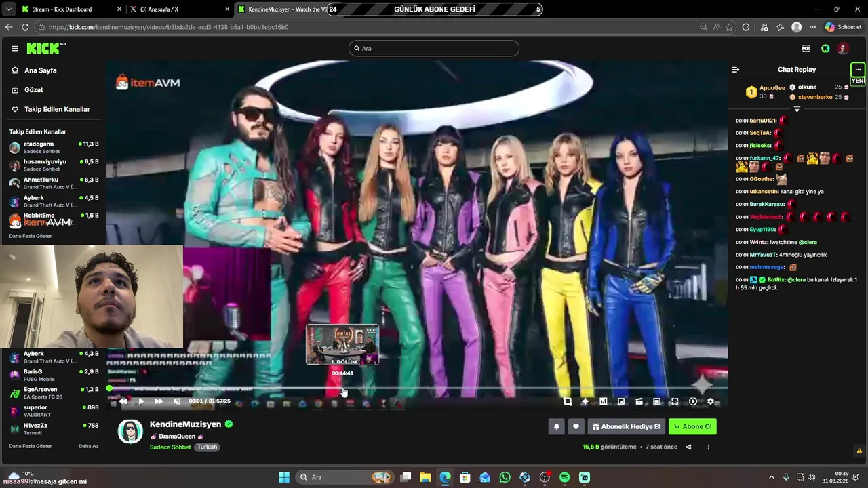Open atadogann channel in sidebar
The image size is (868, 488).
(53, 147)
